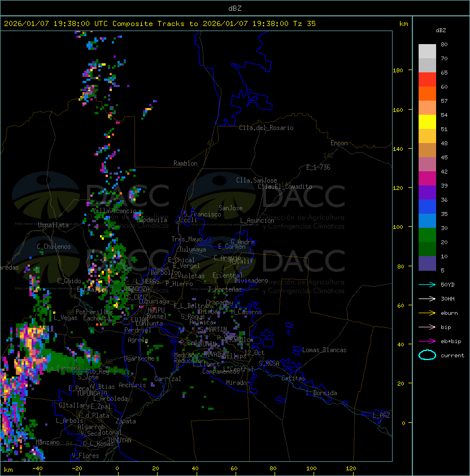Pick the dark orange 60–57 dBZ swatch
Screen dimensions: 470x476
427,94
